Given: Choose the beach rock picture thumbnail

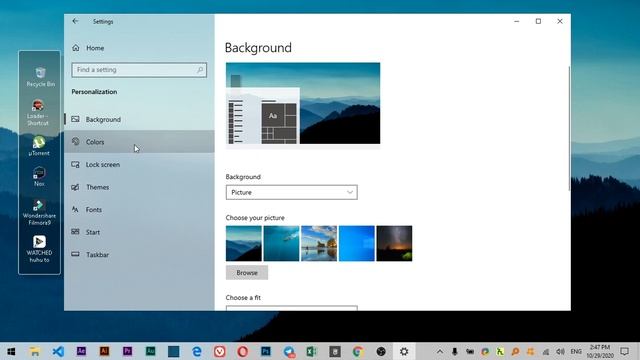Looking at the screenshot, I should [319, 243].
